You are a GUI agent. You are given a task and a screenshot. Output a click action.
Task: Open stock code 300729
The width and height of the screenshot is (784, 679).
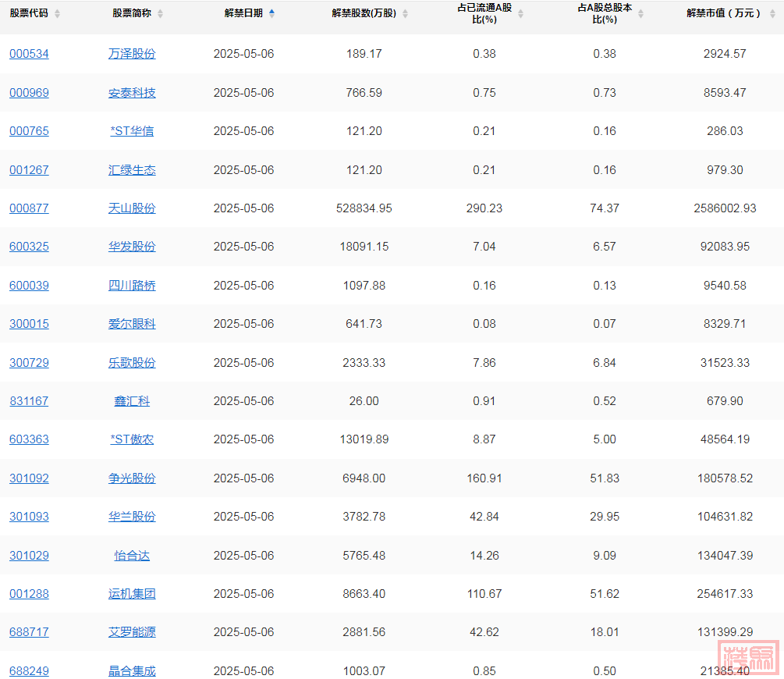point(29,363)
